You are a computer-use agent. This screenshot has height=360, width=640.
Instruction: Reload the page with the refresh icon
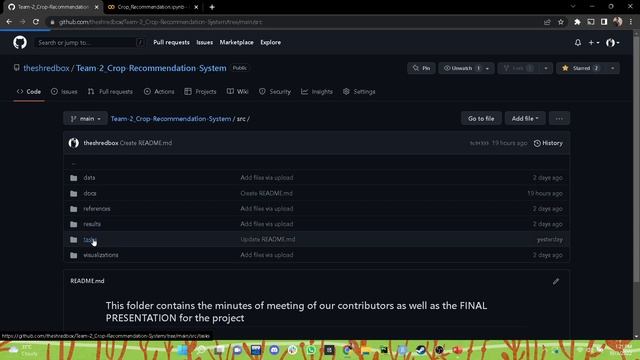(36, 22)
